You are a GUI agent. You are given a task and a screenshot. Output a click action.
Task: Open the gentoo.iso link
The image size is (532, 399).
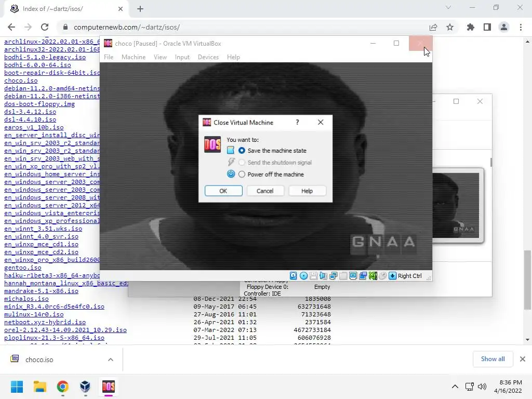(x=23, y=268)
